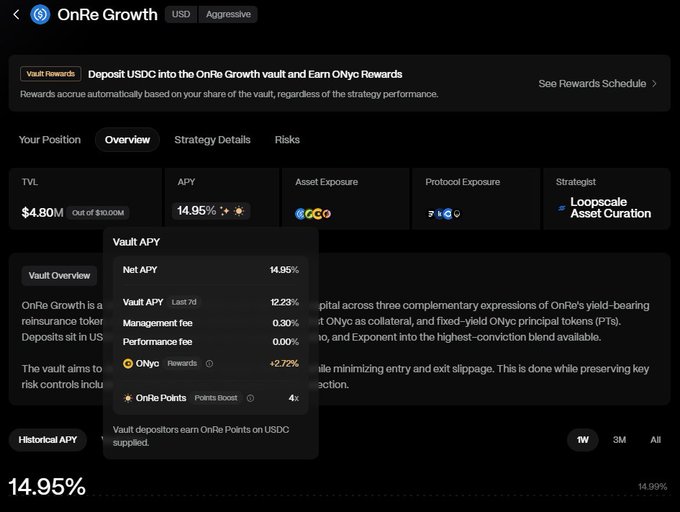Go back using the left arrow
This screenshot has height=512, width=680.
[16, 15]
